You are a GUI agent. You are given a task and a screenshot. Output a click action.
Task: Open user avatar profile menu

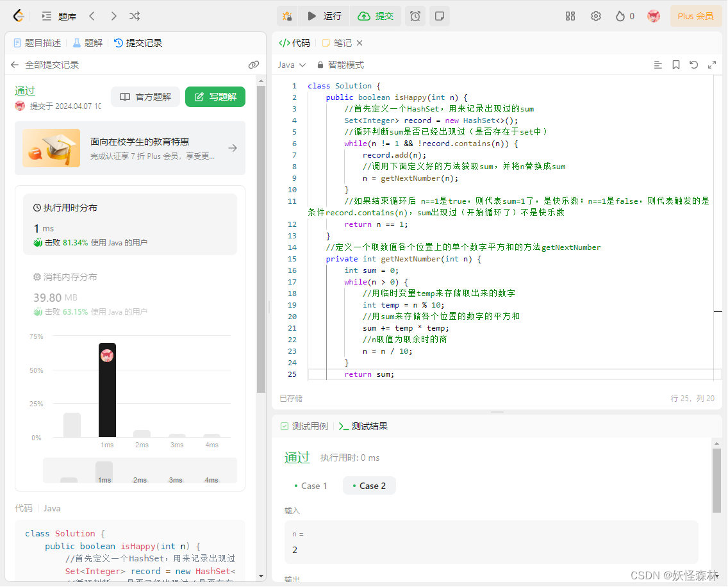[654, 16]
